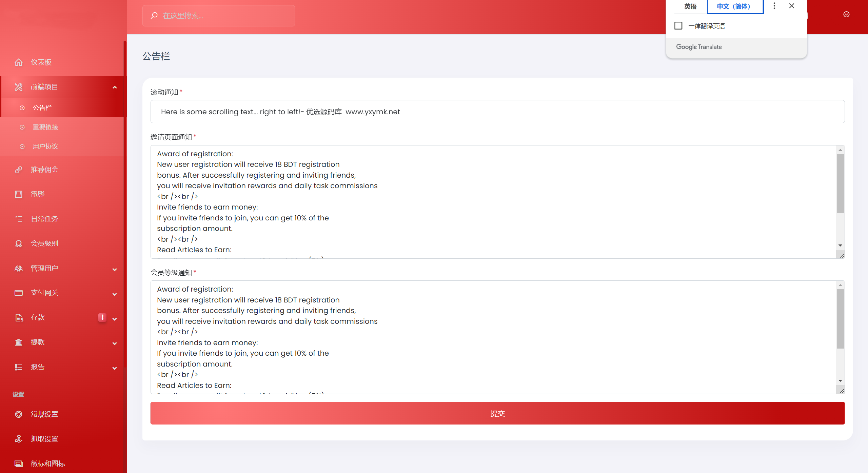Click the 电影 movies section icon
Viewport: 868px width, 473px height.
point(18,194)
